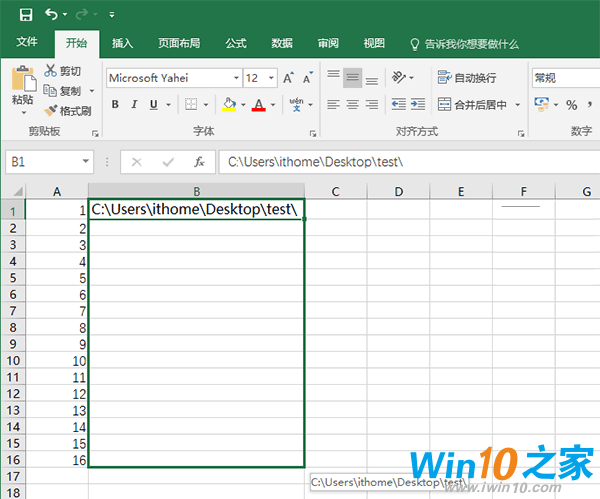The height and width of the screenshot is (499, 600).
Task: Expand the font size dropdown
Action: 271,78
